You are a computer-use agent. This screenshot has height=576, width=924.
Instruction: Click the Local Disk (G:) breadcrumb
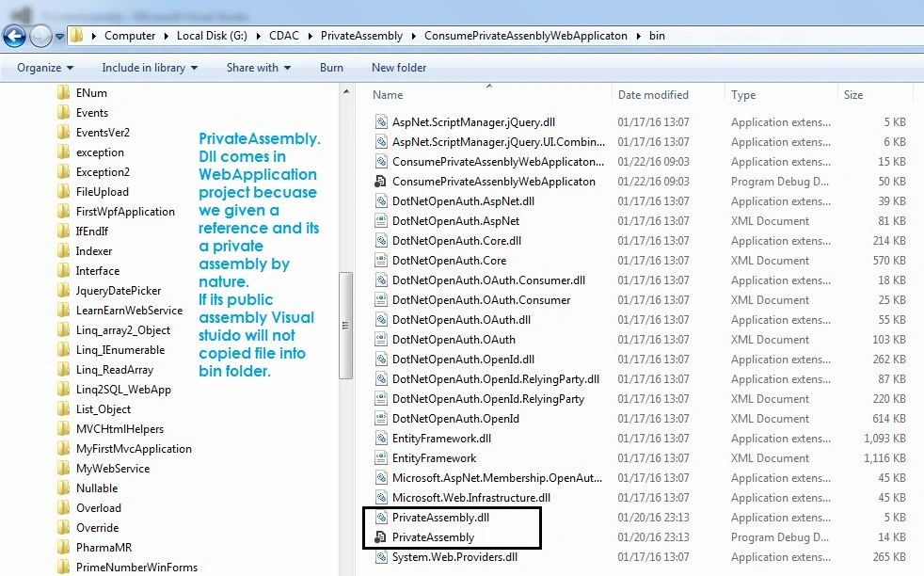click(212, 36)
